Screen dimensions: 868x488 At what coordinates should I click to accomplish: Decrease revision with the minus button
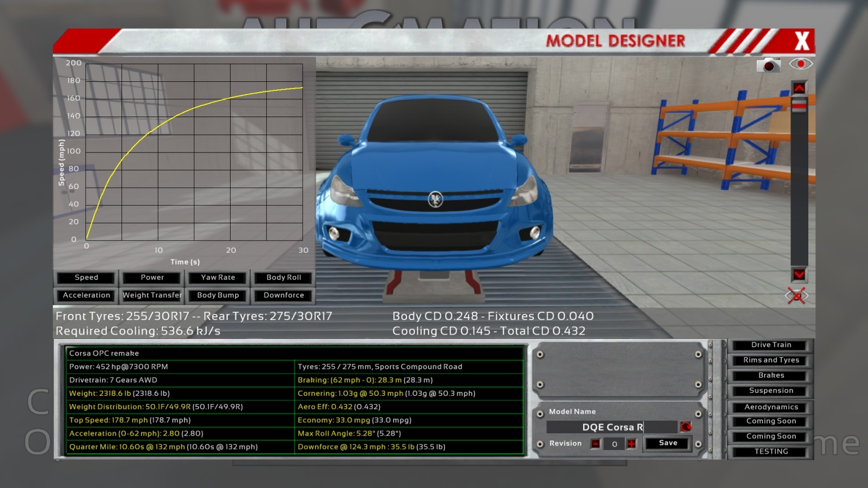(596, 444)
